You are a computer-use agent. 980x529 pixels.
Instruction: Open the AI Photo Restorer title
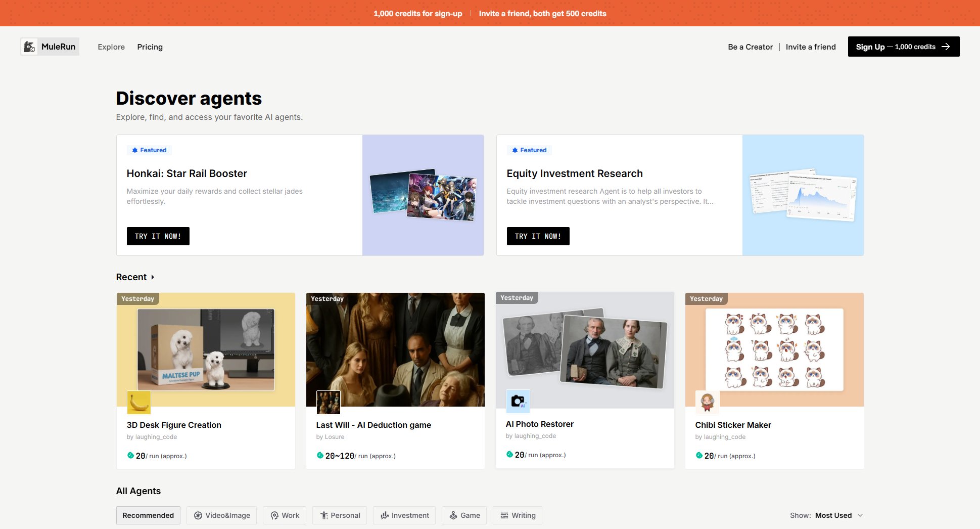coord(540,424)
